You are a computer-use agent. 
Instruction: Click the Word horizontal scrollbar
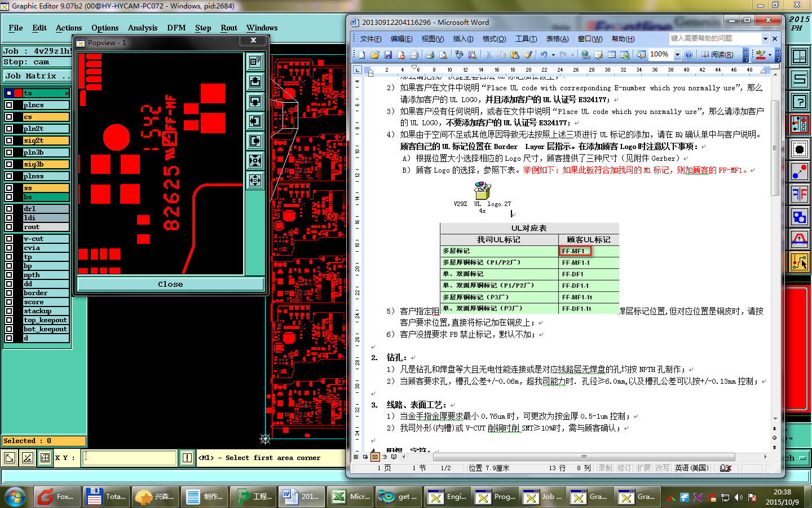[x=584, y=457]
